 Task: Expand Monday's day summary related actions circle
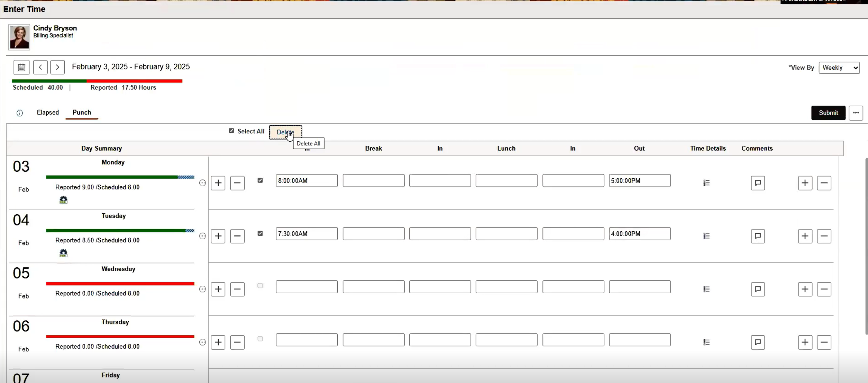coord(203,183)
